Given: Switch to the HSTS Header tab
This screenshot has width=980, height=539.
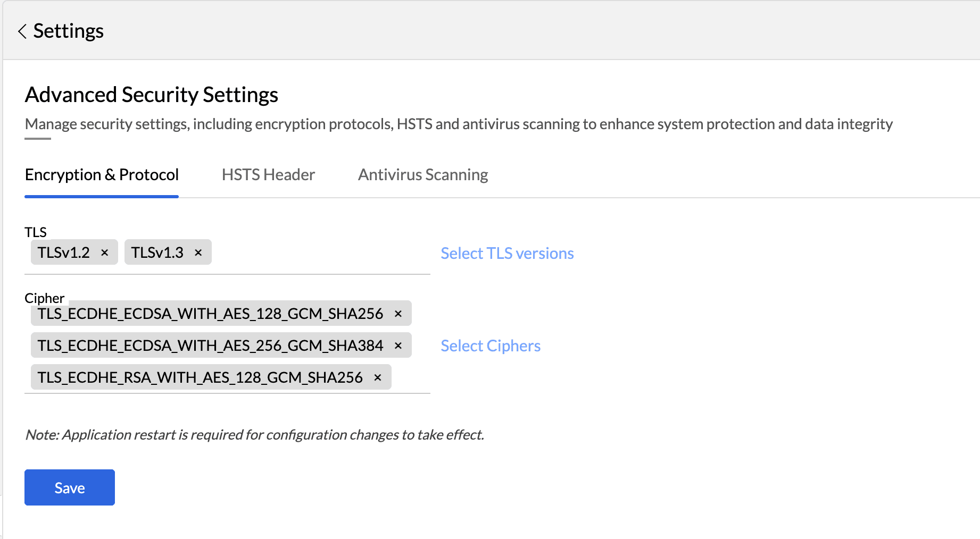Looking at the screenshot, I should (268, 175).
